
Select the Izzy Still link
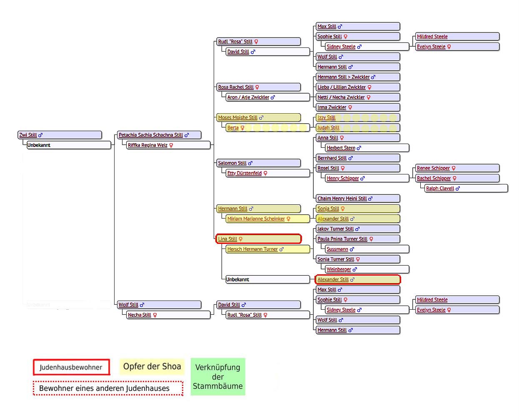pyautogui.click(x=327, y=118)
